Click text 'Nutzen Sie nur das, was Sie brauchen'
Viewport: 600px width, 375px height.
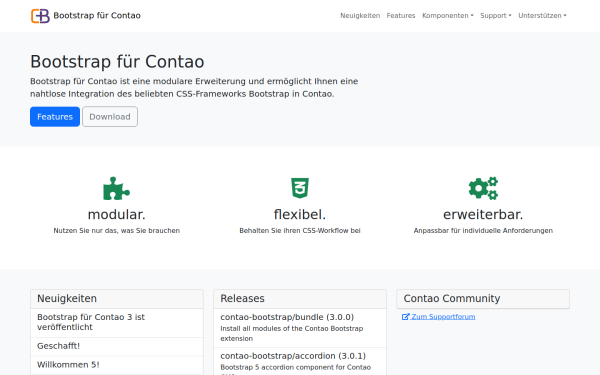pyautogui.click(x=116, y=231)
